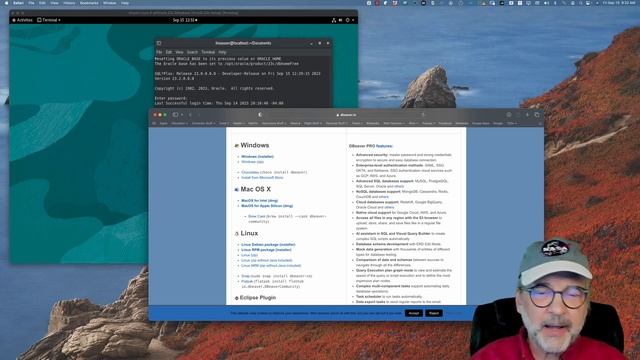Screen dimensions: 640x360
Task: Open the File menu in macOS menu bar
Action: coord(31,3)
